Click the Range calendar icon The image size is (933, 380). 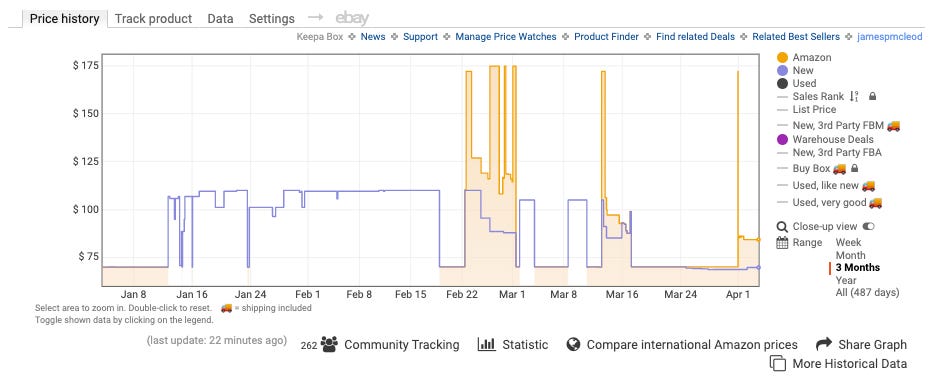point(782,243)
